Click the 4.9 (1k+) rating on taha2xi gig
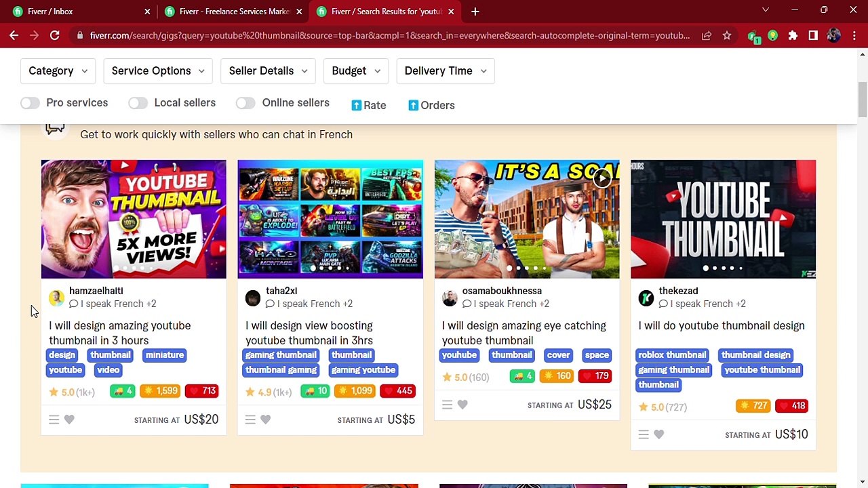The width and height of the screenshot is (868, 488). point(269,392)
